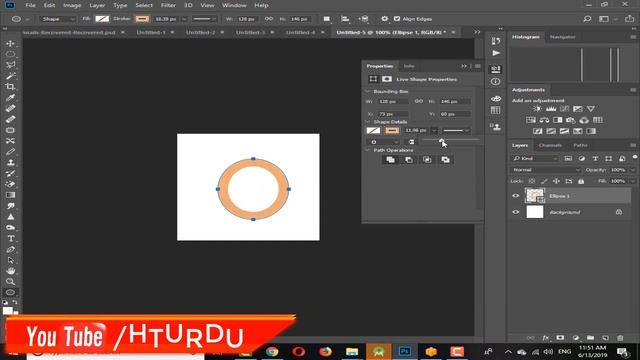Open the Window menu
640x360 pixels.
[x=234, y=5]
